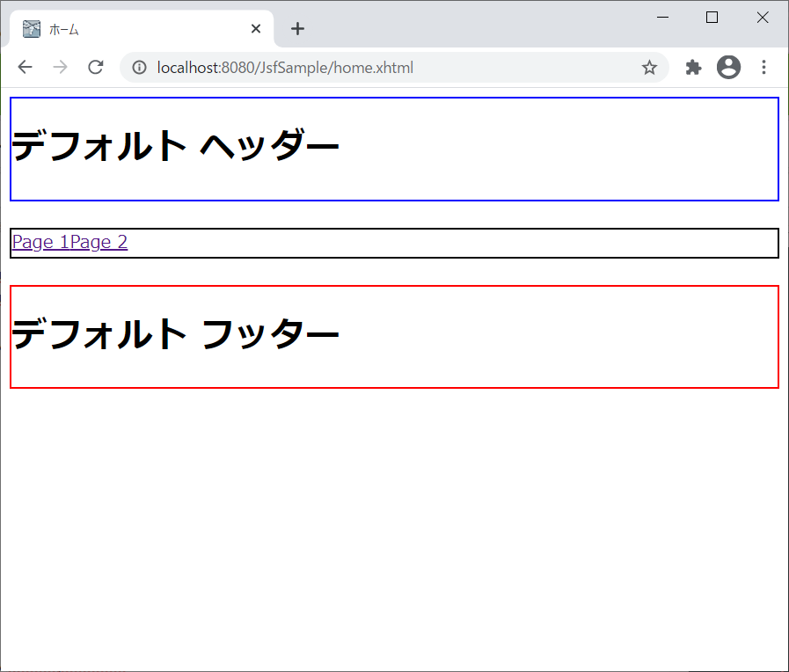The width and height of the screenshot is (789, 672).
Task: Close the ホーム tab
Action: 255,28
